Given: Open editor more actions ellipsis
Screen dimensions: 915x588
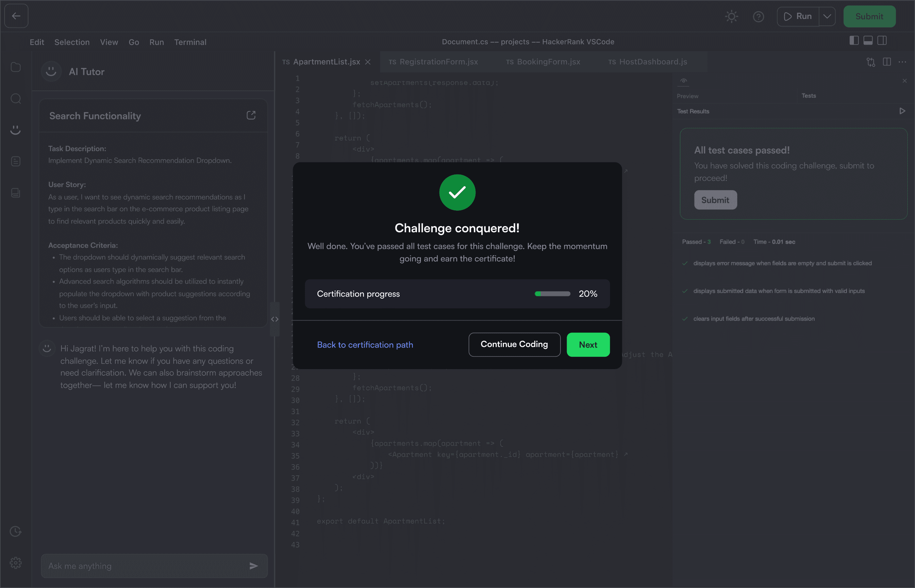Looking at the screenshot, I should tap(902, 62).
